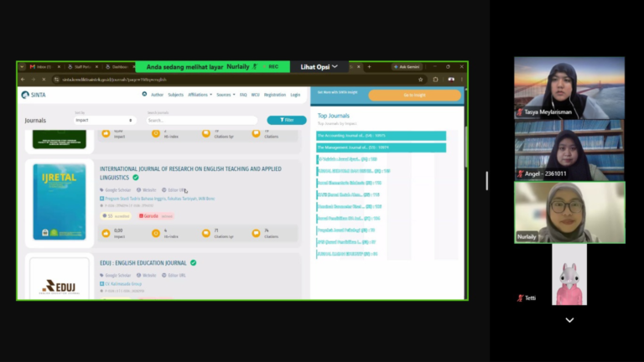Click the Search journals input field
The width and height of the screenshot is (644, 362).
[x=201, y=121]
